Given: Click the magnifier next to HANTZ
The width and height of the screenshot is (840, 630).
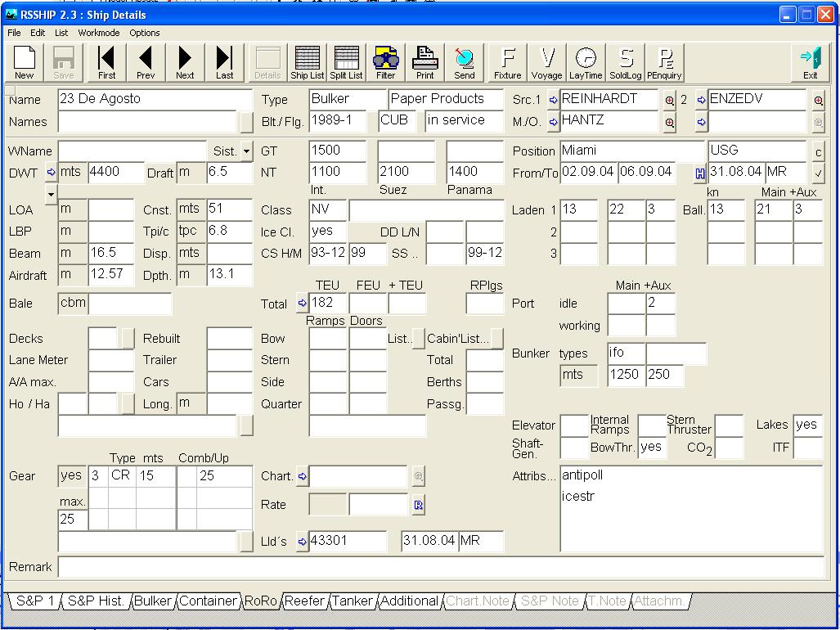Looking at the screenshot, I should pos(670,123).
